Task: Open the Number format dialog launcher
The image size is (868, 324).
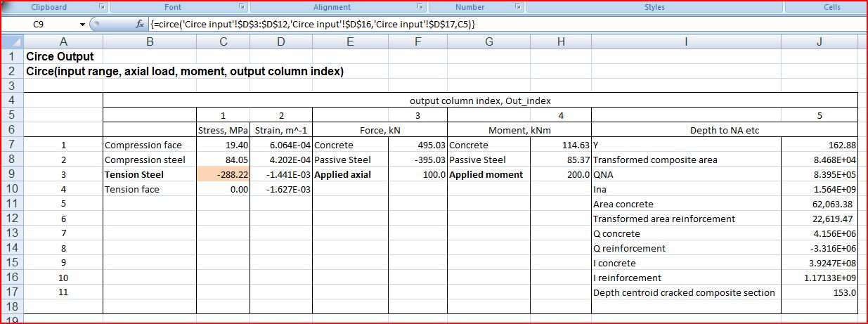Action: click(518, 7)
